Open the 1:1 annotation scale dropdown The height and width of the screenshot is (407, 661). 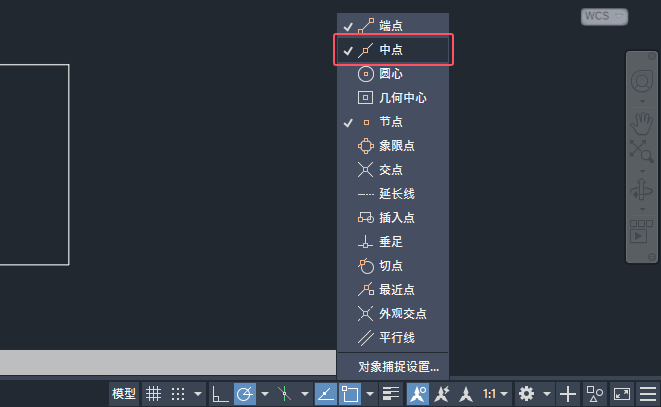tap(495, 394)
